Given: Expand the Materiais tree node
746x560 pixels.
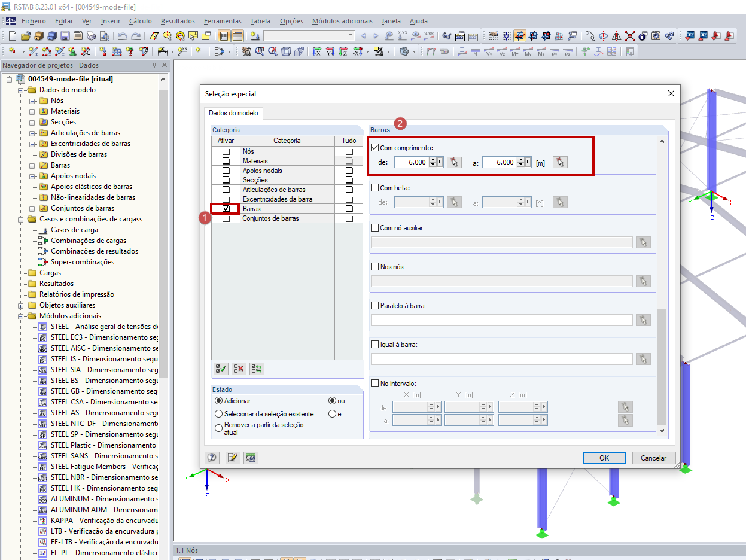Looking at the screenshot, I should [x=32, y=111].
